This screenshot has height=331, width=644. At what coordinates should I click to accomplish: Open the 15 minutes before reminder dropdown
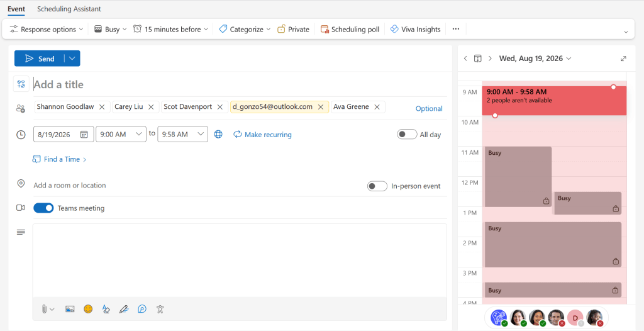tap(170, 29)
